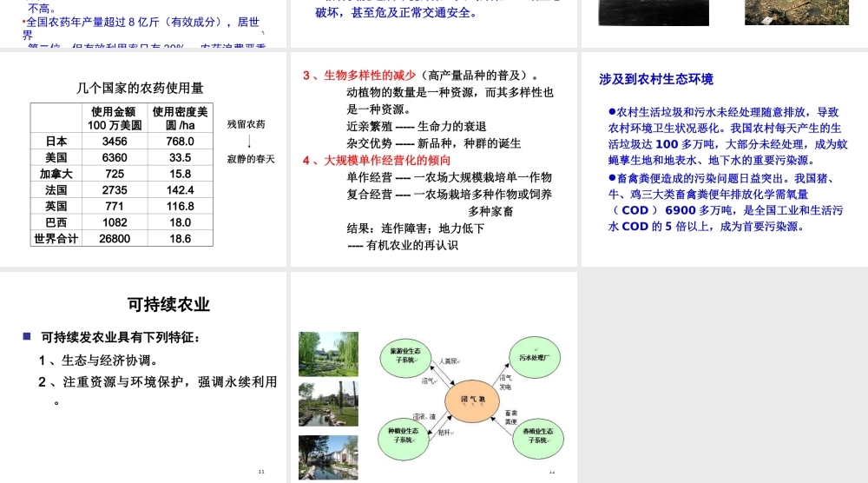Click the line 杂交优势 ----- 新品种，种群的诞生
The width and height of the screenshot is (868, 483).
[x=434, y=143]
